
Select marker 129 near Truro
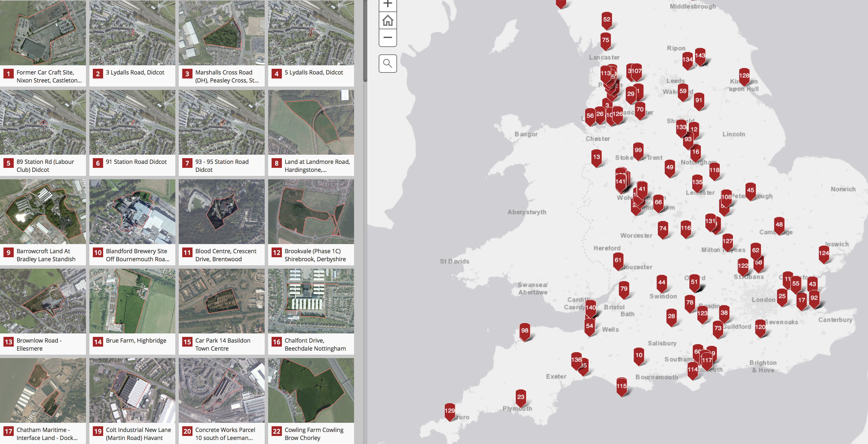449,411
